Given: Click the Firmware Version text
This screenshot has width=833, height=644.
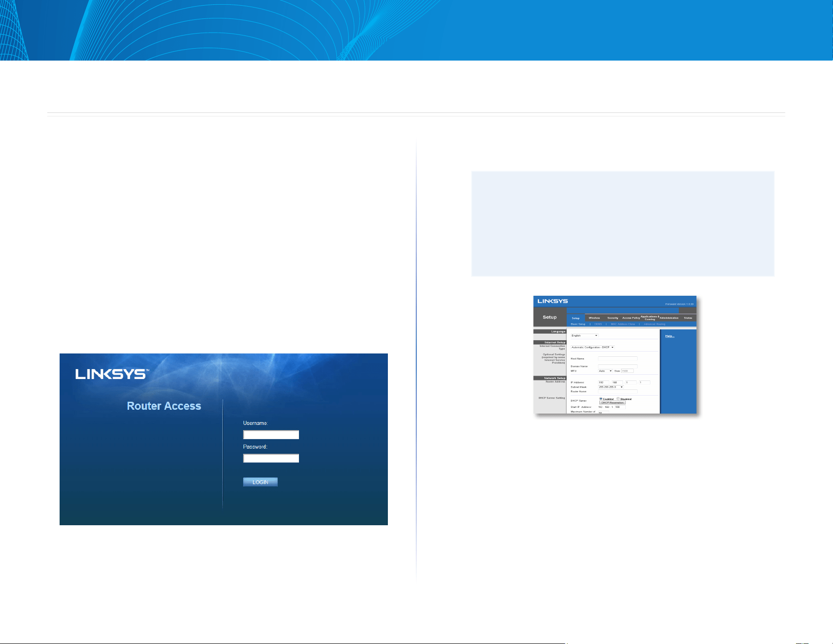Looking at the screenshot, I should 679,304.
